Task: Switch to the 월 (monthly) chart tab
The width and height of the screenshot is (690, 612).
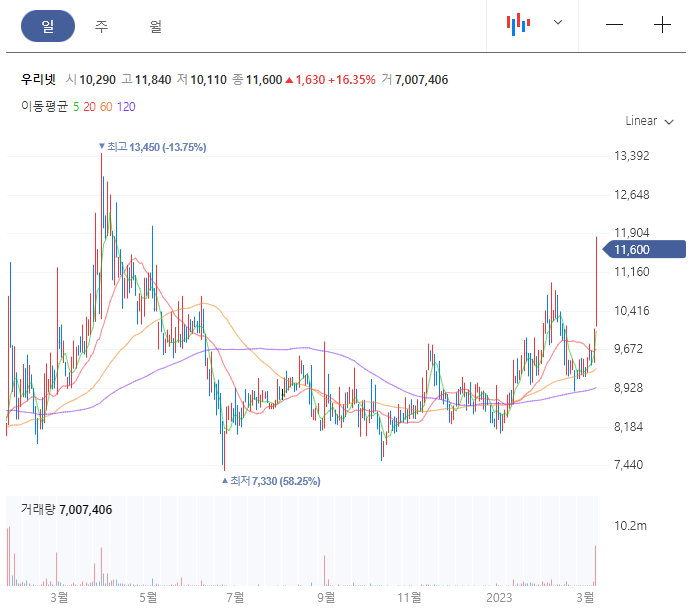Action: [155, 26]
